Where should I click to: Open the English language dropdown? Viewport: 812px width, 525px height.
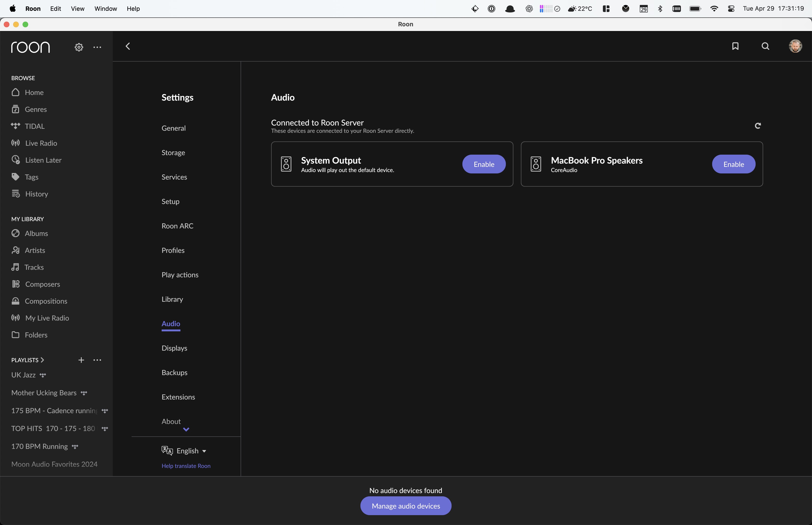tap(184, 451)
